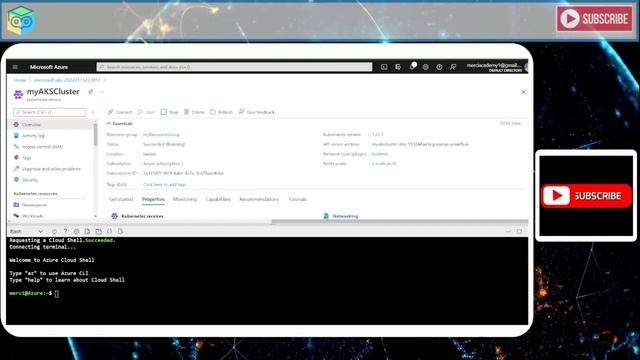Open myResourceGroup resource group link
The image size is (640, 360).
point(161,134)
